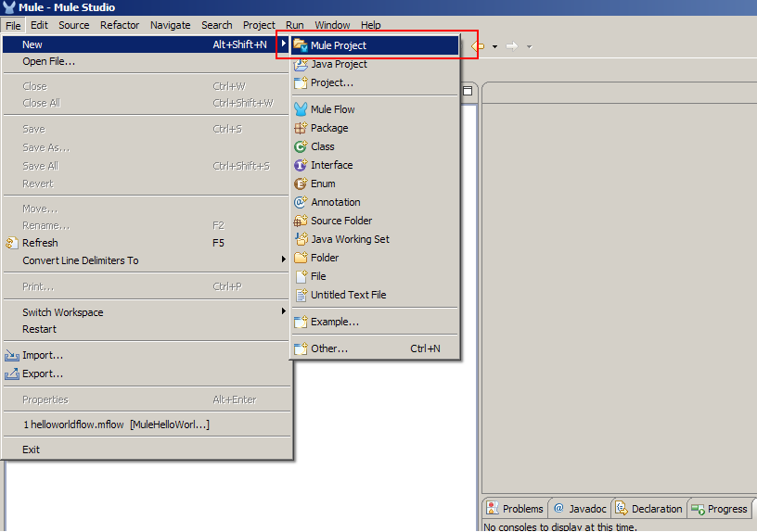Click the Project... wizard icon
Viewport: 757px width, 532px height.
(x=301, y=83)
